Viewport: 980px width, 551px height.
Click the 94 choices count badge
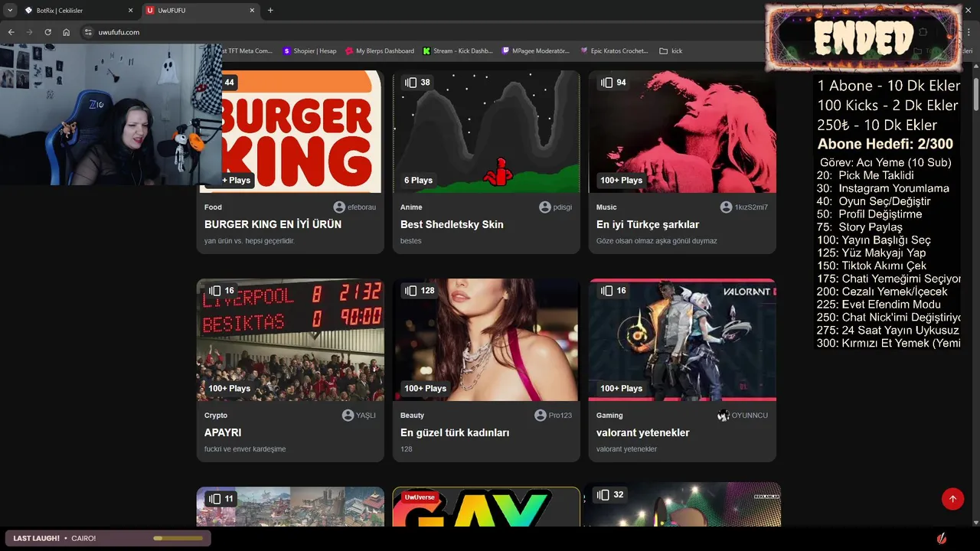[x=613, y=82]
